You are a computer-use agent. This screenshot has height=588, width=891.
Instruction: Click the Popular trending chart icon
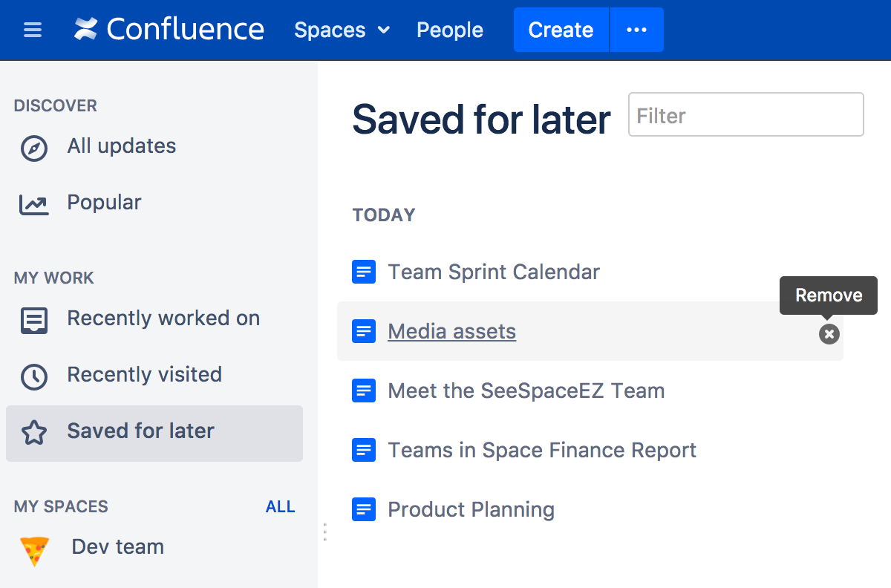pyautogui.click(x=34, y=204)
